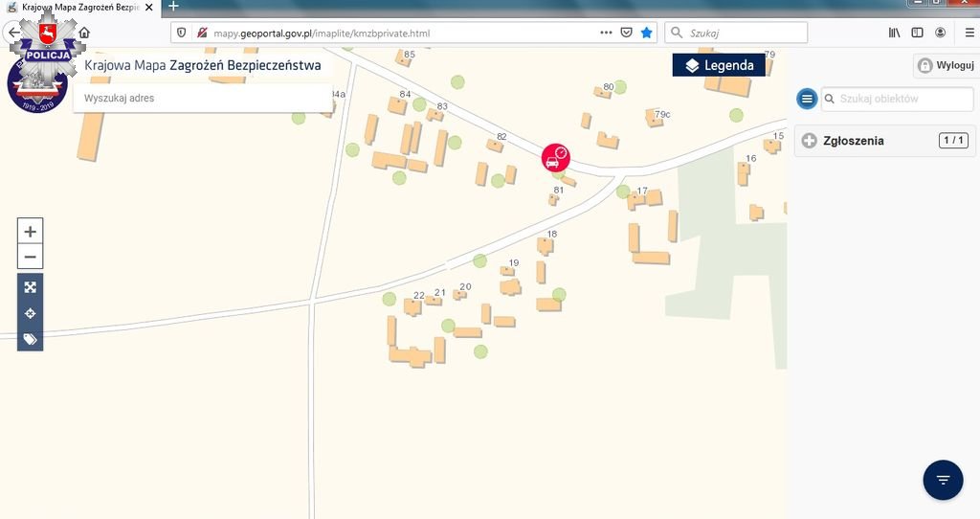Viewport: 980px width, 519px height.
Task: Open the Firefox hamburger menu
Action: click(969, 33)
